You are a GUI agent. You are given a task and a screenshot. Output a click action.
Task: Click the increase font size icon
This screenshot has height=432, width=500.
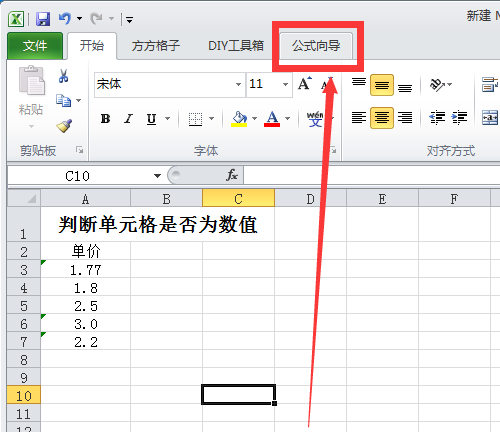pos(305,84)
